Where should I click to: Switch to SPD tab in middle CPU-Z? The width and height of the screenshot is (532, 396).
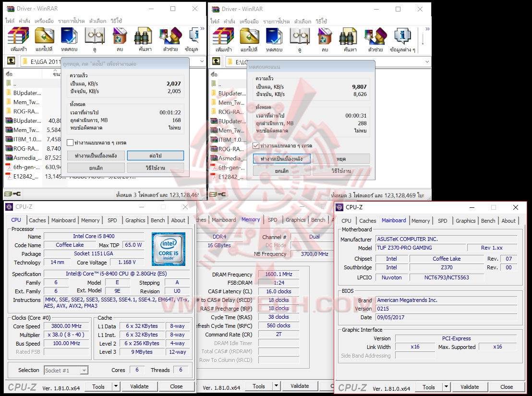click(x=272, y=220)
